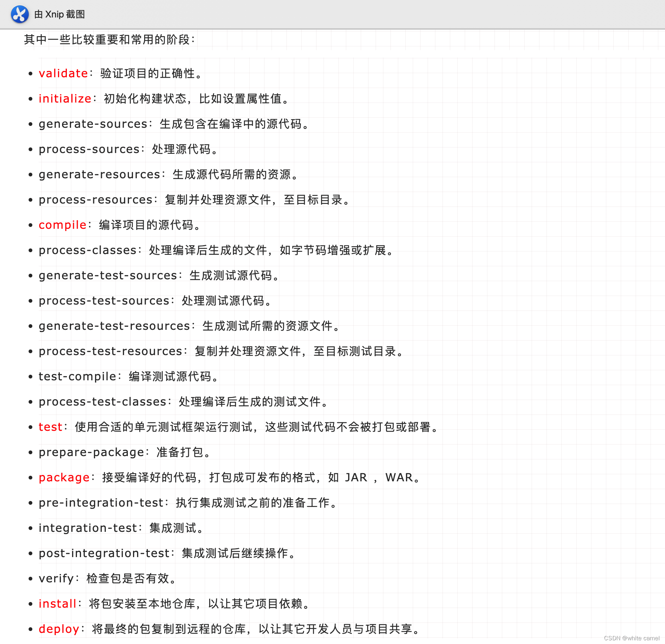The image size is (665, 644).
Task: Click the 'generate-test-resources' list item
Action: [x=189, y=326]
